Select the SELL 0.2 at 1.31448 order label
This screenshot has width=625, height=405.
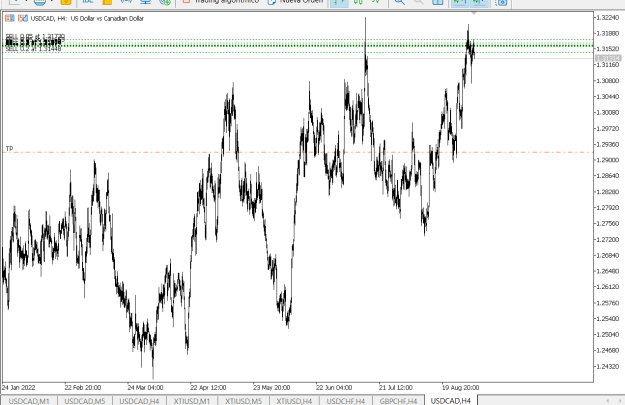point(33,49)
